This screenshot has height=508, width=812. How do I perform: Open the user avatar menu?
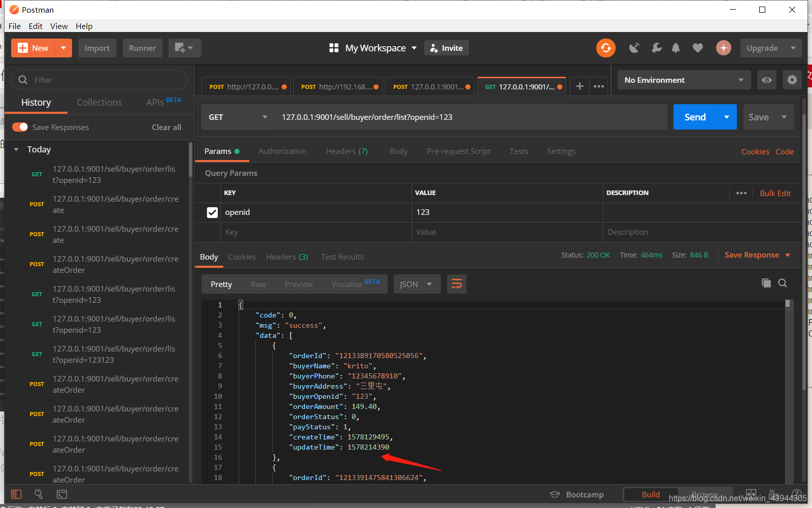724,48
